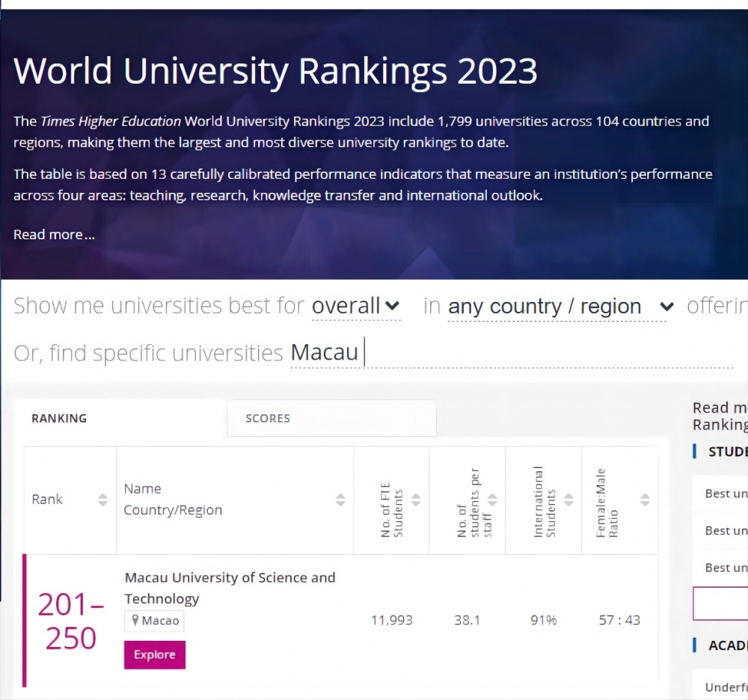Click the Female:Male Ratio column header

coord(607,503)
